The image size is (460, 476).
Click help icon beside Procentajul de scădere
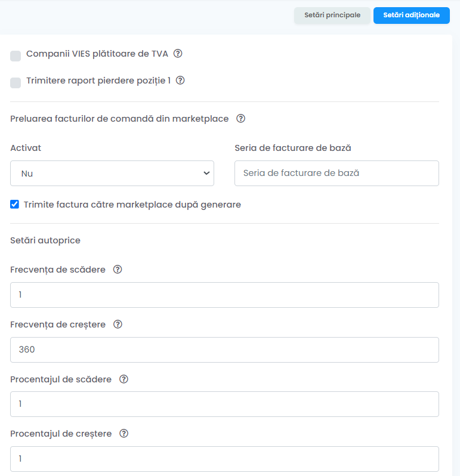click(124, 379)
